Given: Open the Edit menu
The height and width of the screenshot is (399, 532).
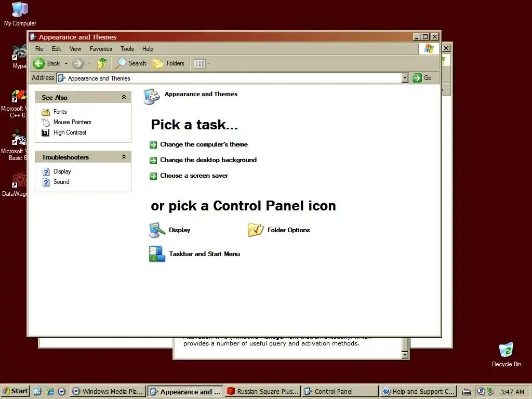Looking at the screenshot, I should 56,49.
